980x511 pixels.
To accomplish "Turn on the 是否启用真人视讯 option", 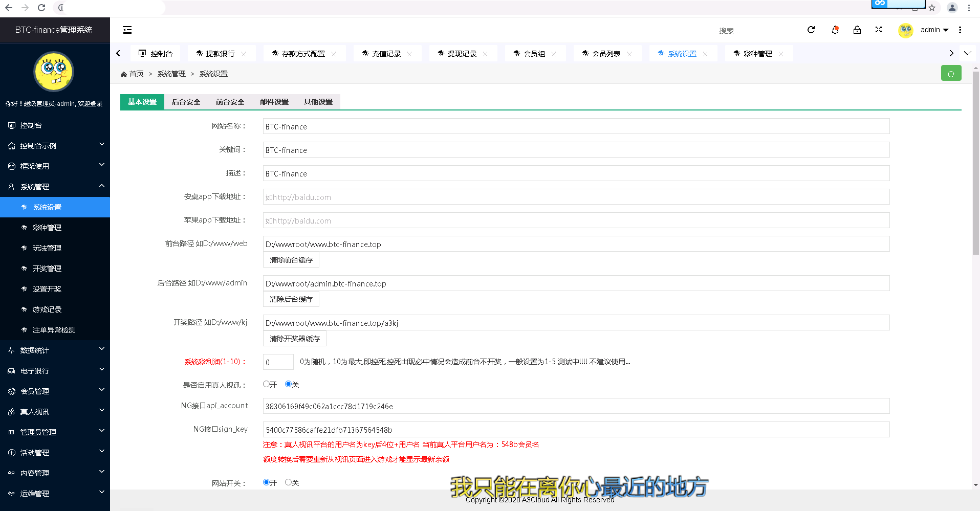I will click(267, 384).
